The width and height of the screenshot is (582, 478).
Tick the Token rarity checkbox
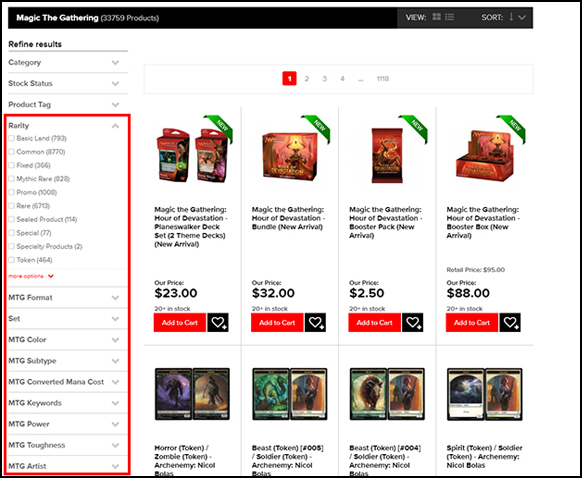pos(12,260)
